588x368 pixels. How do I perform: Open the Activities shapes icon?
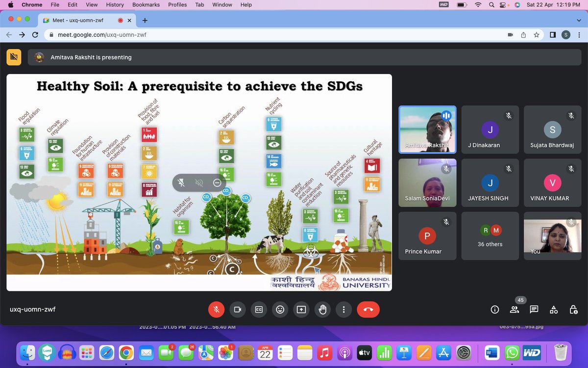coord(554,310)
